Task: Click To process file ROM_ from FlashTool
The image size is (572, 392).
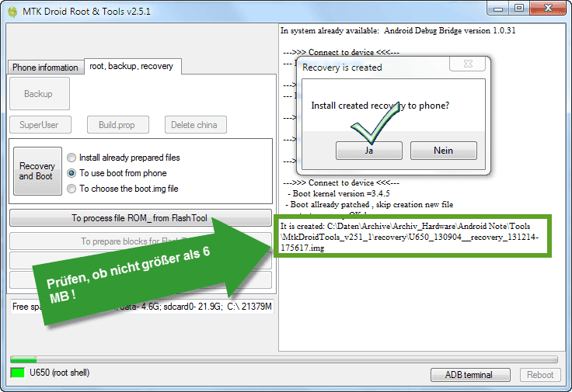Action: pos(141,218)
